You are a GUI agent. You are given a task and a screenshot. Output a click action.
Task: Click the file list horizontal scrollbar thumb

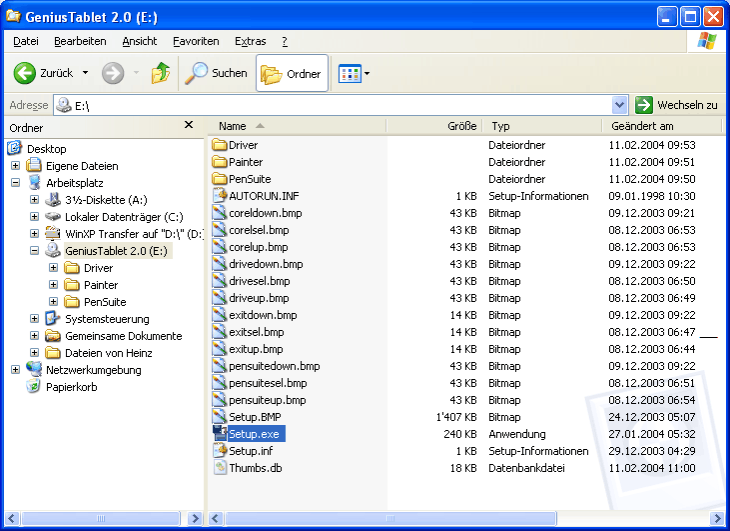pos(391,518)
